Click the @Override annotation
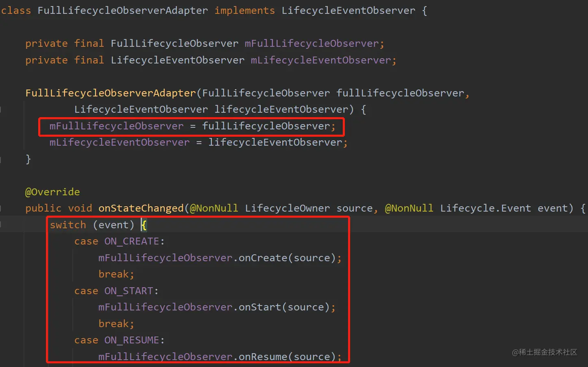Screen dimensions: 588x367 pyautogui.click(x=52, y=192)
